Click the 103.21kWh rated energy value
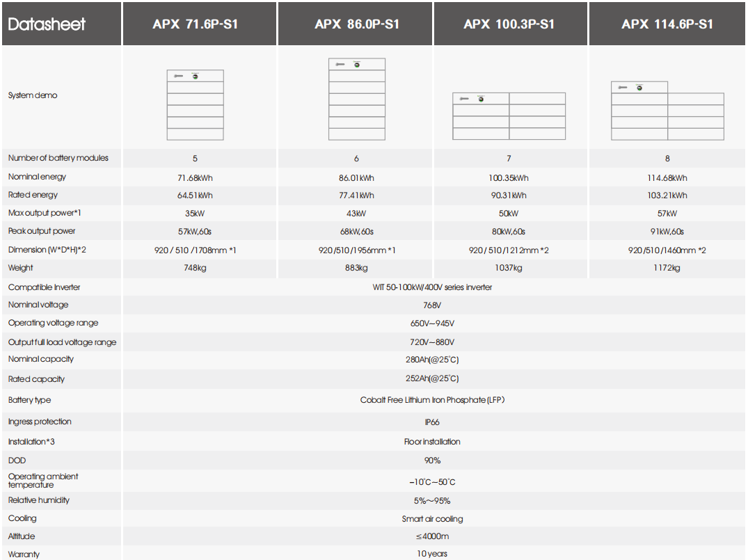Image resolution: width=748 pixels, height=560 pixels. 667,195
